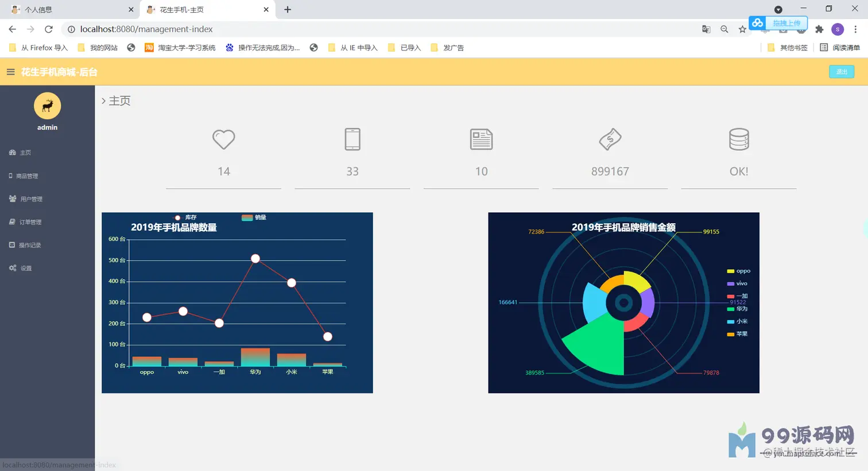The image size is (868, 471).
Task: Bookmark this page with star icon
Action: tap(742, 29)
